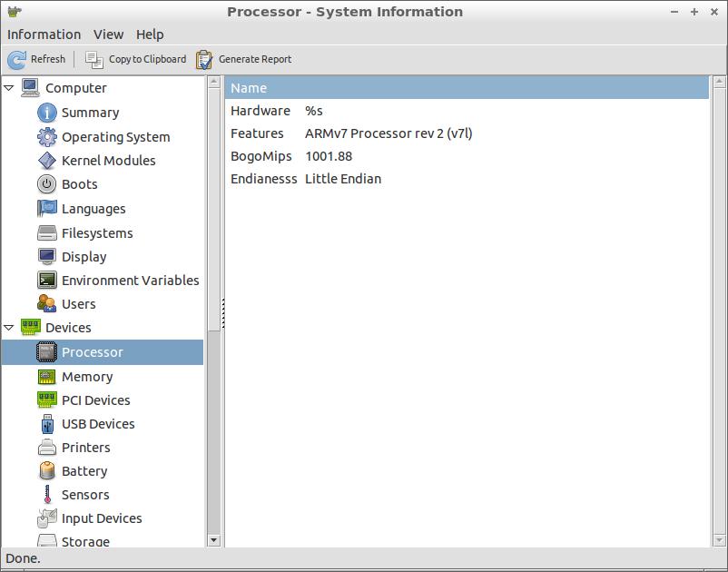Open the Information menu

click(44, 35)
